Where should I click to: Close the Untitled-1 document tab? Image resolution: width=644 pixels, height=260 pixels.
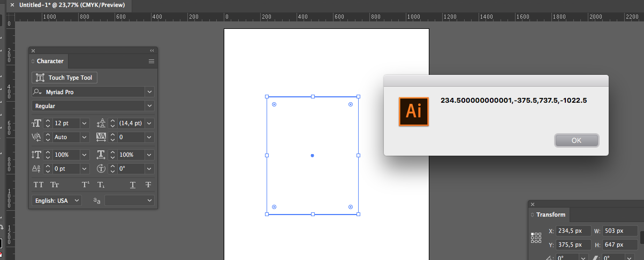tap(12, 5)
